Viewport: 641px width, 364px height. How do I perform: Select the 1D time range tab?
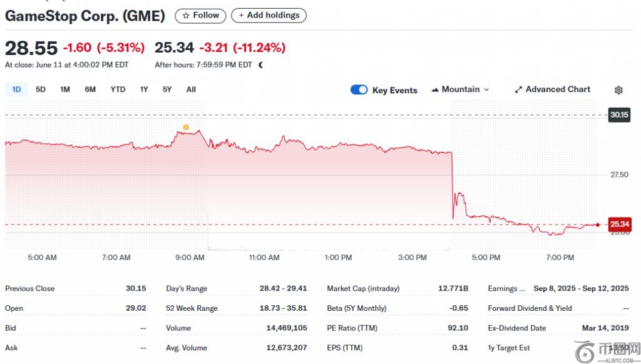tap(16, 89)
